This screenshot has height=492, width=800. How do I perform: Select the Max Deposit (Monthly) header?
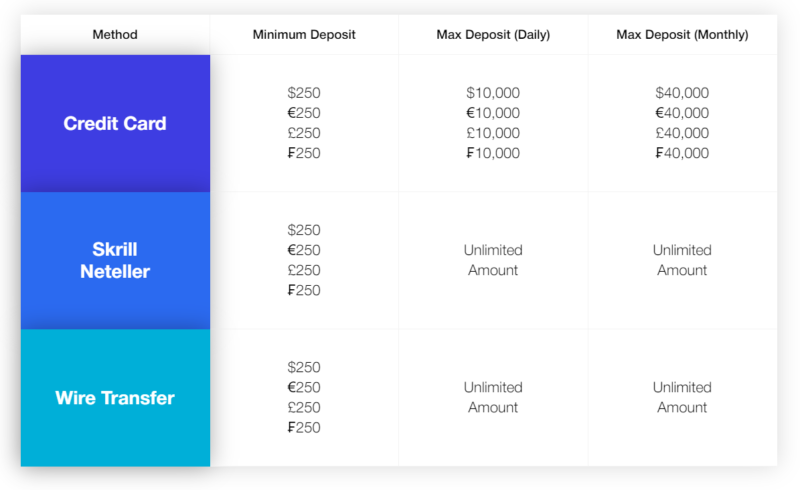682,35
